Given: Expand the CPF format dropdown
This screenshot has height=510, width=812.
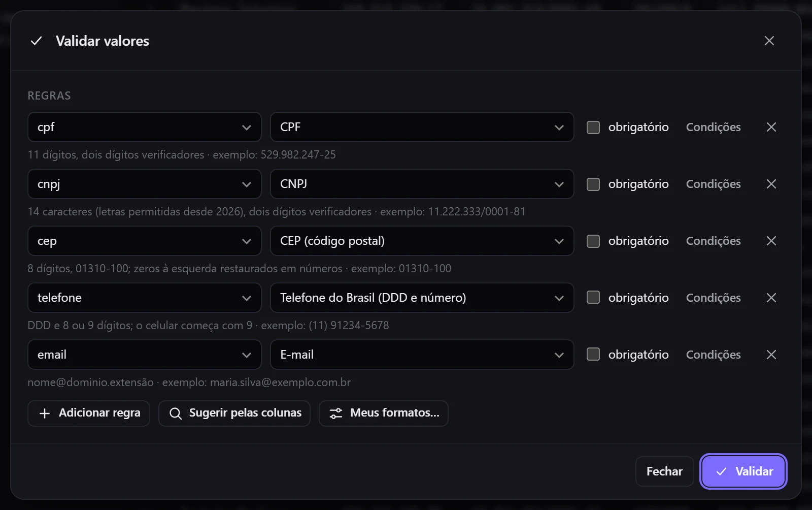Looking at the screenshot, I should point(422,127).
